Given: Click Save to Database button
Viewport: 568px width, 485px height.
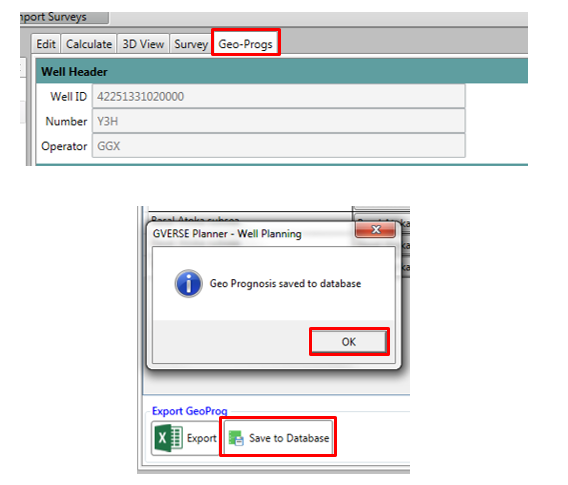Looking at the screenshot, I should coord(278,437).
